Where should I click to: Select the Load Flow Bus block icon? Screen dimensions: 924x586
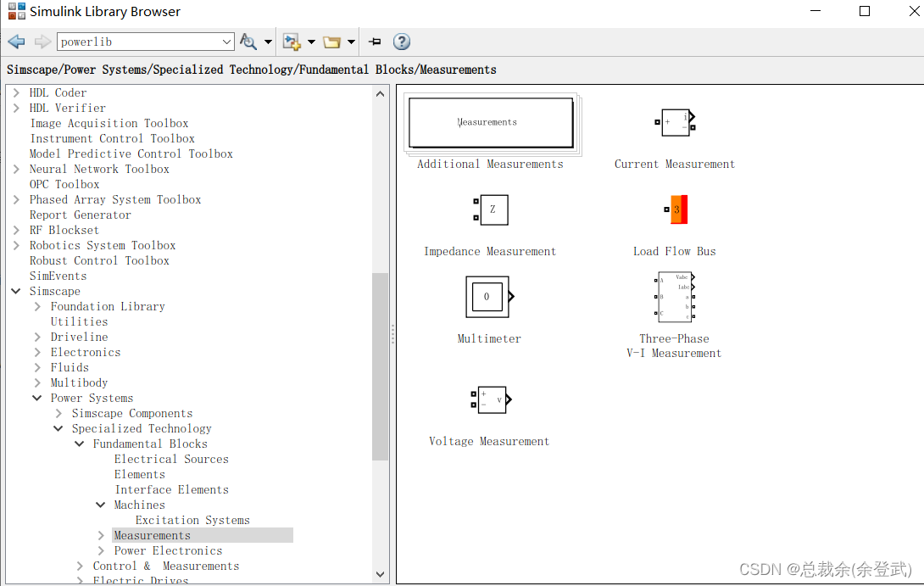click(676, 209)
